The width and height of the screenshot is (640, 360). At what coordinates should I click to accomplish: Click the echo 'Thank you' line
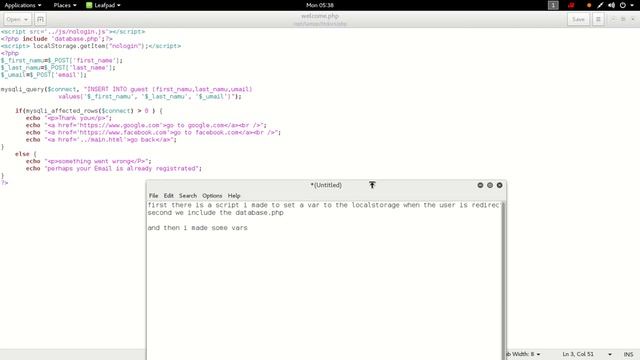tap(69, 118)
